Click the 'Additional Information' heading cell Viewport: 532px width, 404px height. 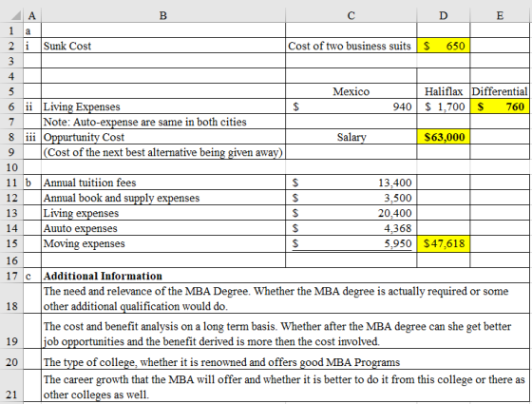[x=286, y=276]
